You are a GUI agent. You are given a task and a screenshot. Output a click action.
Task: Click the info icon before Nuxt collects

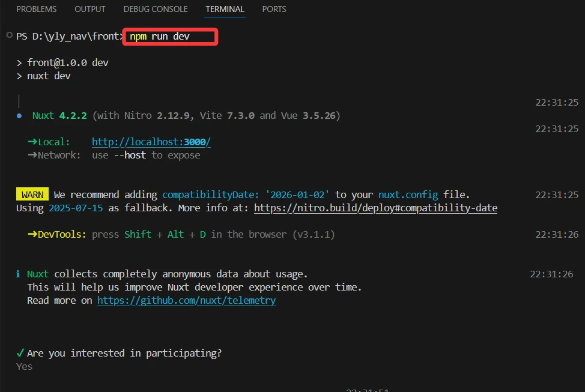pyautogui.click(x=19, y=274)
